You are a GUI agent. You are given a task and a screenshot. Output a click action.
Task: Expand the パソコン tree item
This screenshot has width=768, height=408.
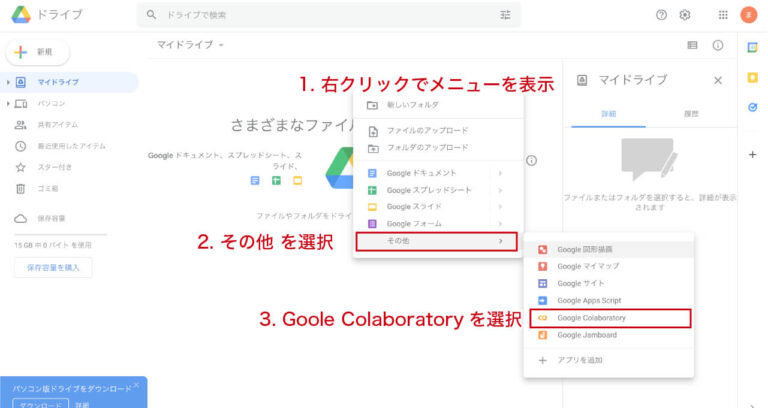pyautogui.click(x=8, y=103)
